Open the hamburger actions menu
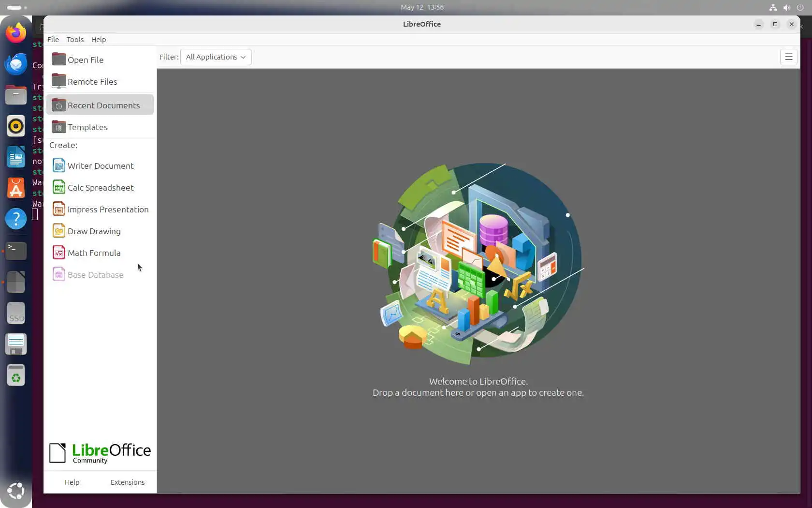812x508 pixels. 788,57
